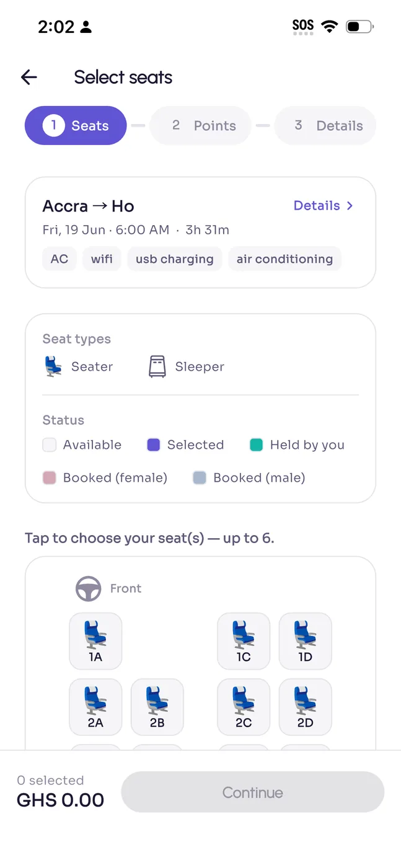Switch to the Points step tab
This screenshot has width=401, height=868.
click(201, 126)
